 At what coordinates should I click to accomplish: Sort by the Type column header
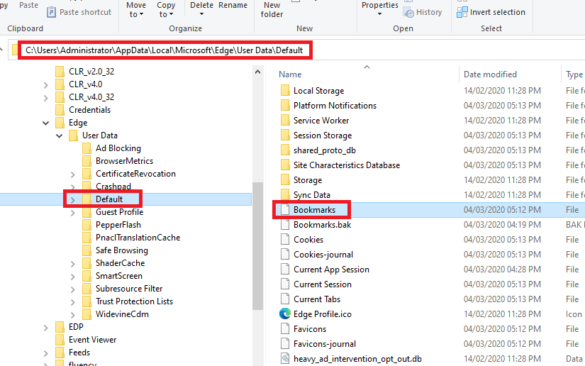click(x=574, y=75)
